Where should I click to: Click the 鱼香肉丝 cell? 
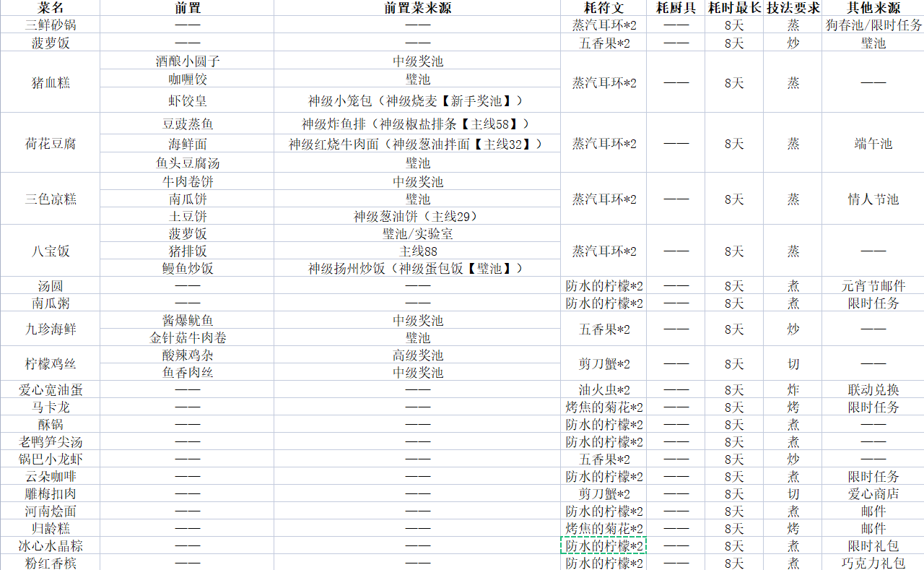(x=188, y=372)
